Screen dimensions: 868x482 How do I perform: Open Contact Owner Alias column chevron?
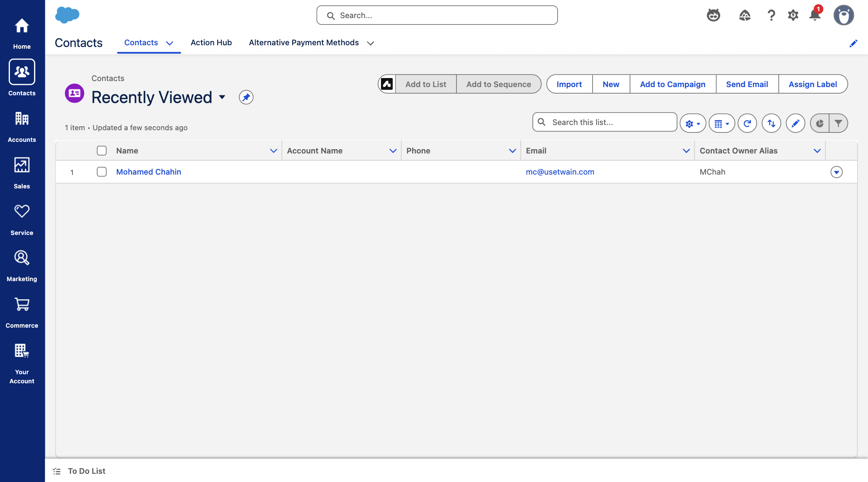[817, 150]
